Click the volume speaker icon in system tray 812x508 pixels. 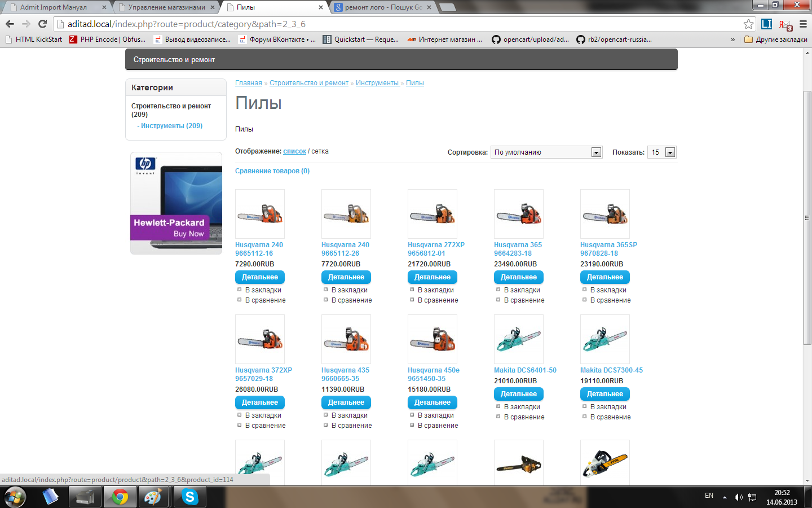(738, 497)
